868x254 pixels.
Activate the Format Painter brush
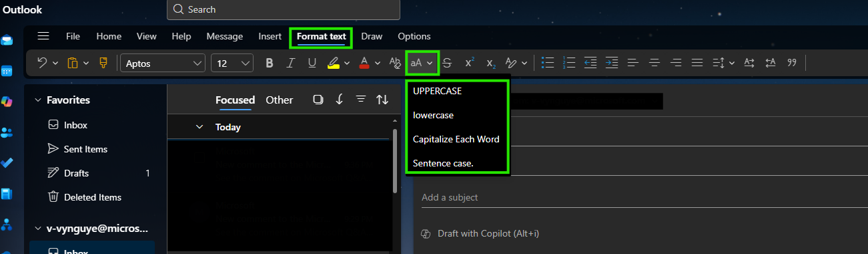click(x=103, y=63)
